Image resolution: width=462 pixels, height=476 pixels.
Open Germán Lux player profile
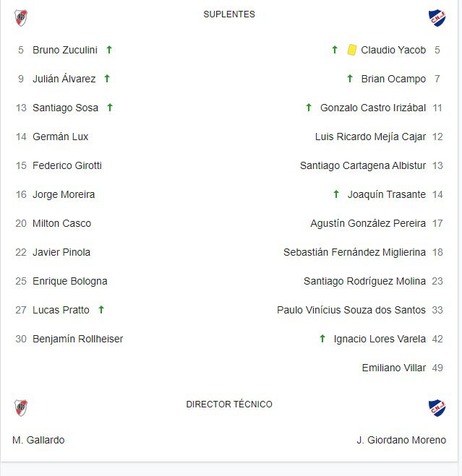[61, 137]
